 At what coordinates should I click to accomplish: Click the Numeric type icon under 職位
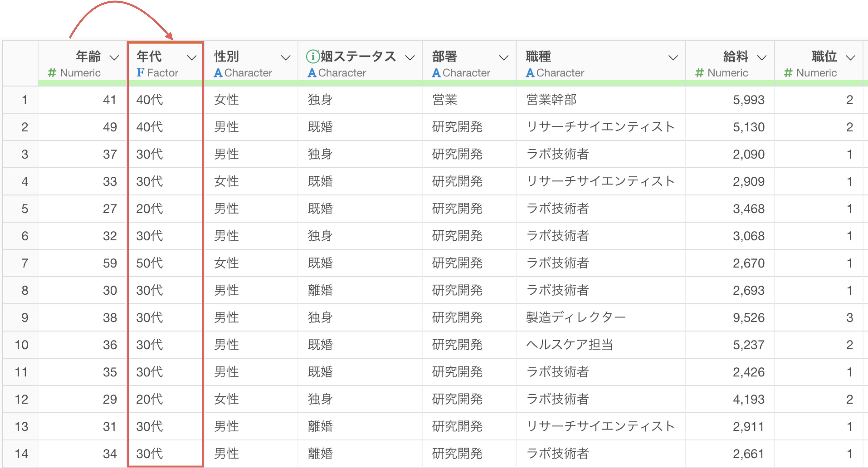788,73
